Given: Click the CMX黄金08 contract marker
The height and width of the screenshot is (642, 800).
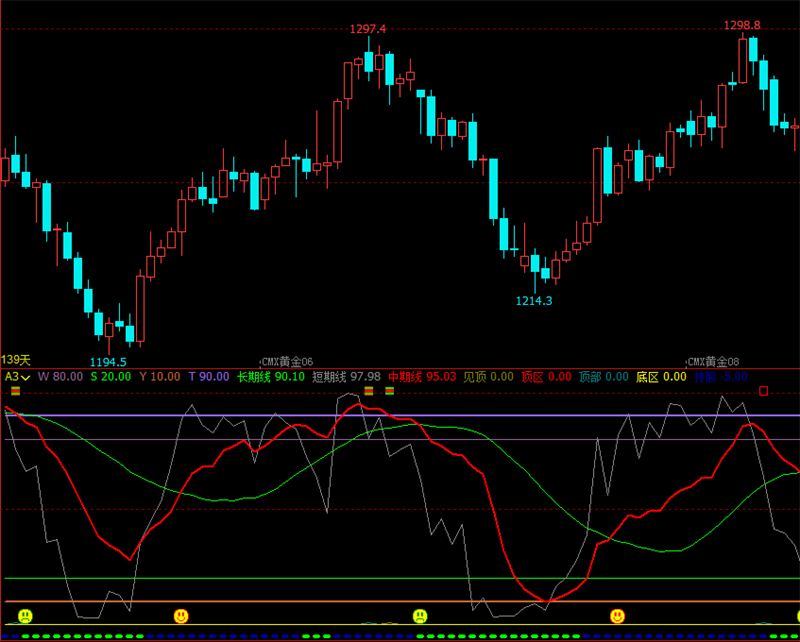Looking at the screenshot, I should [x=713, y=362].
